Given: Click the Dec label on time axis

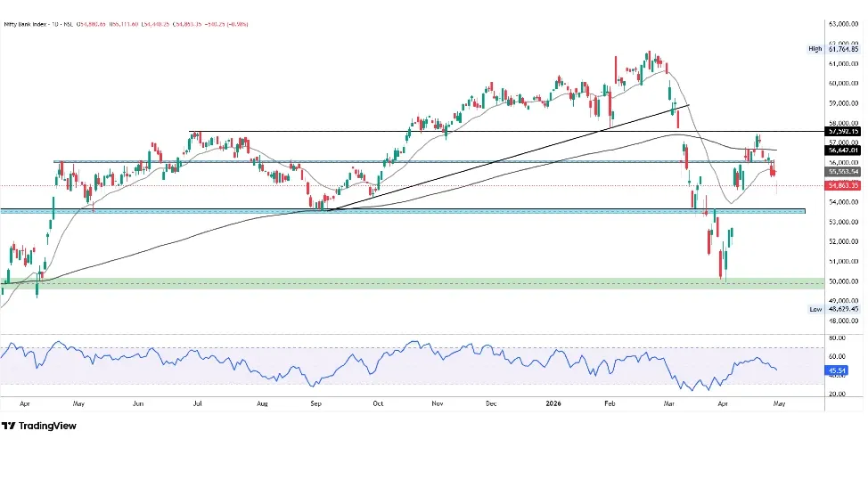Looking at the screenshot, I should click(x=491, y=403).
